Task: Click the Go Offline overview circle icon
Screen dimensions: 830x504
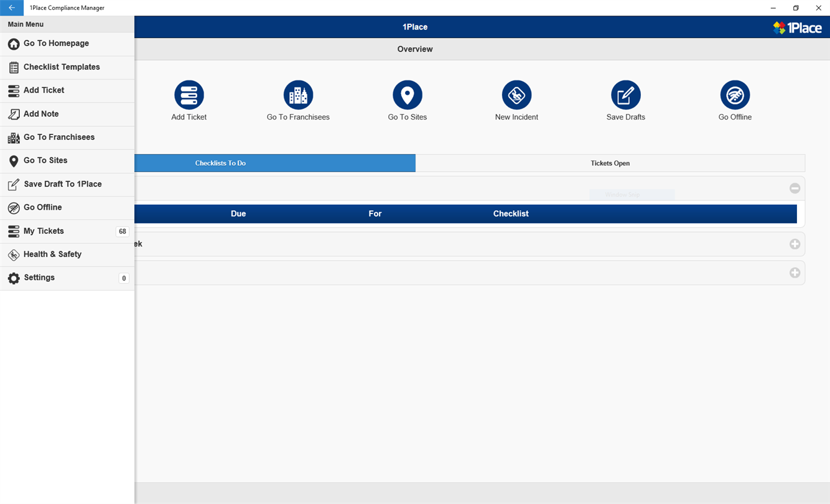Action: 735,95
